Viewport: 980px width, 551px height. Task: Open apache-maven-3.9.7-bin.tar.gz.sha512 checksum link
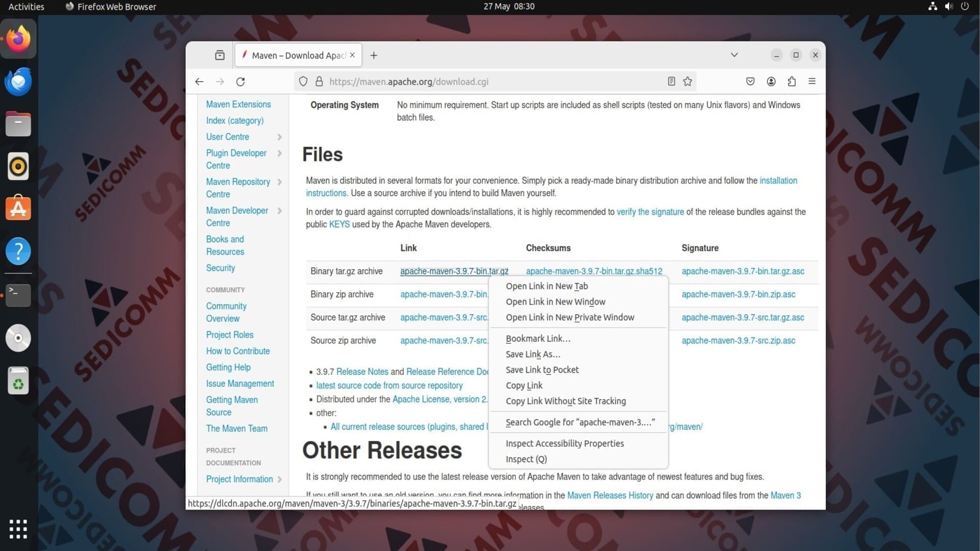coord(594,271)
